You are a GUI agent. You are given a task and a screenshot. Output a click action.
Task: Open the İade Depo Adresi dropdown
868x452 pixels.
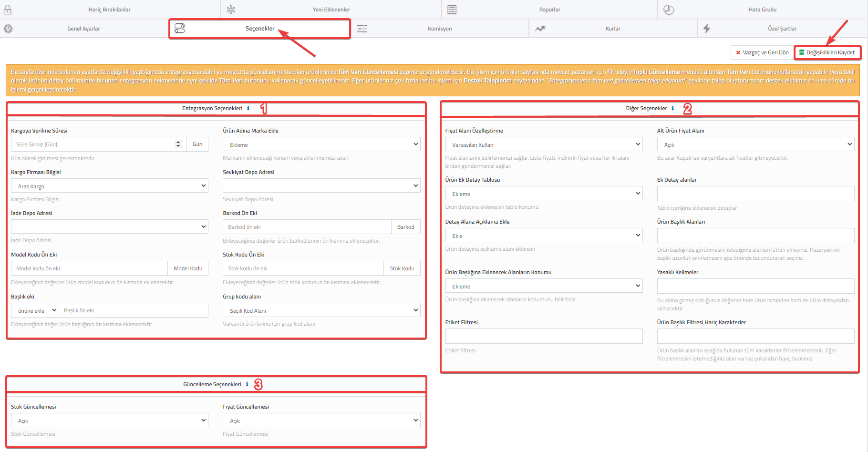110,226
